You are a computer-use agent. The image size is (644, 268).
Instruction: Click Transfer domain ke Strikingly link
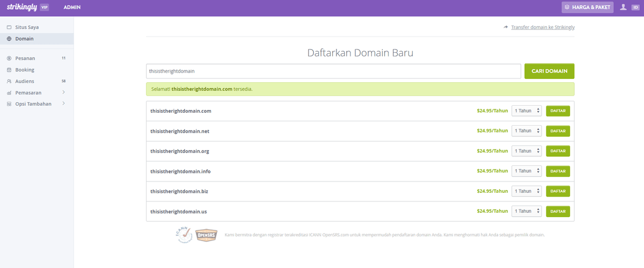(x=543, y=27)
